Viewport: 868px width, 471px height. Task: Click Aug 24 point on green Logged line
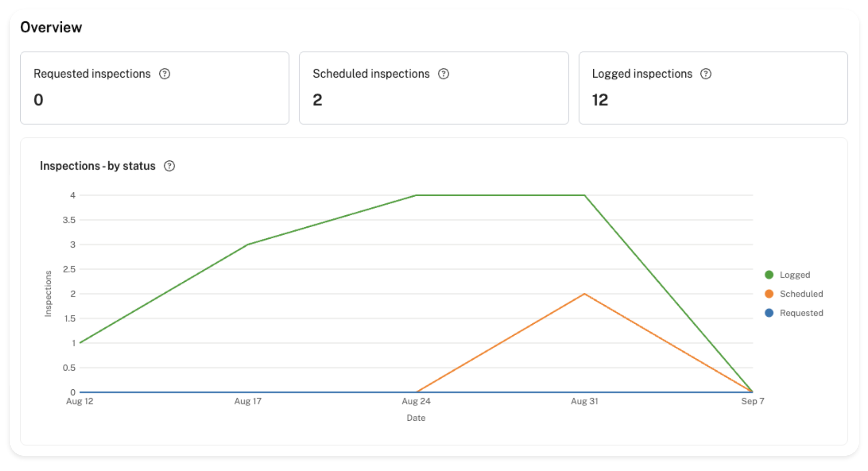pos(416,195)
